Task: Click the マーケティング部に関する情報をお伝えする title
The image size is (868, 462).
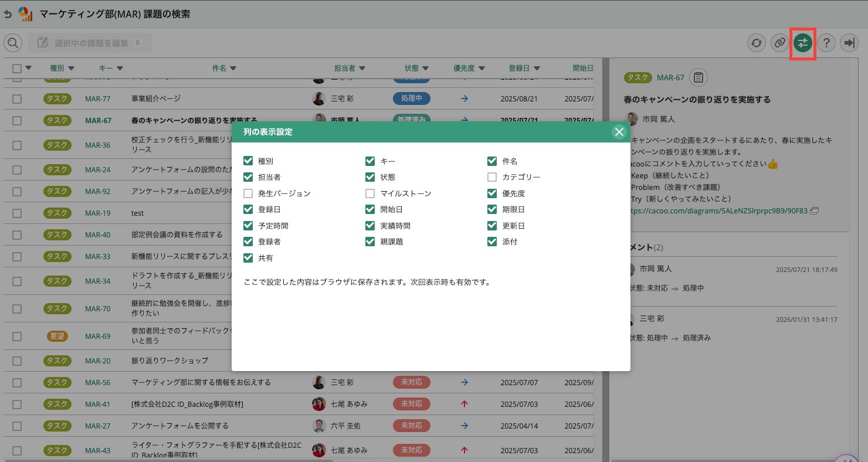Action: [201, 382]
